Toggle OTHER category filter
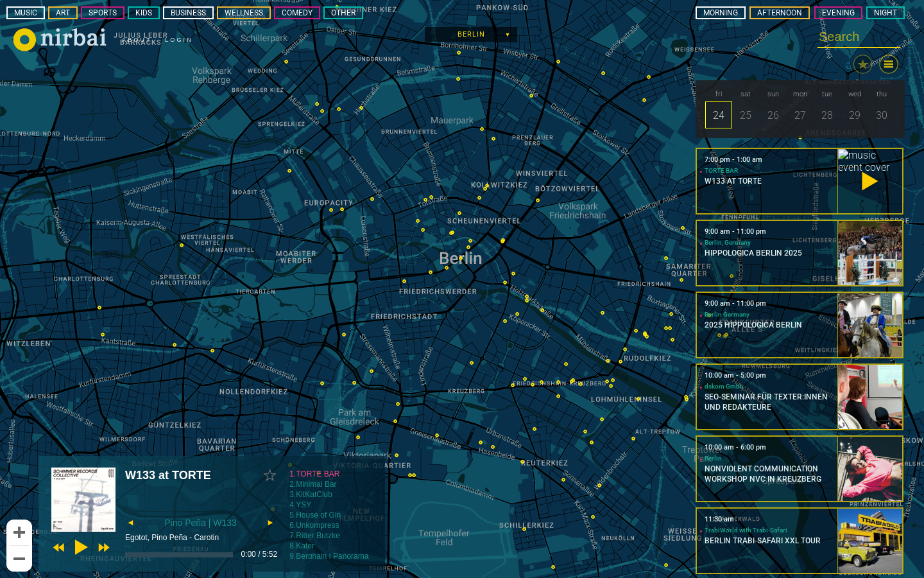Viewport: 924px width, 578px height. (x=343, y=13)
